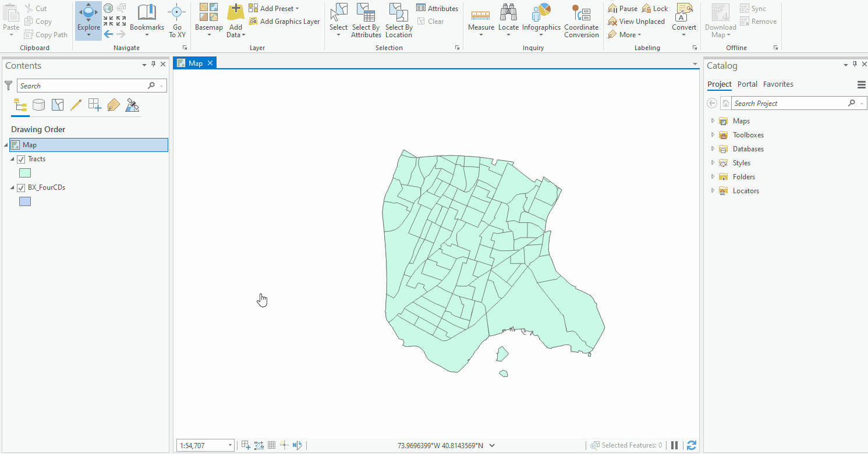The height and width of the screenshot is (454, 868).
Task: Uncheck the BX_FourCDs layer visibility
Action: point(21,187)
